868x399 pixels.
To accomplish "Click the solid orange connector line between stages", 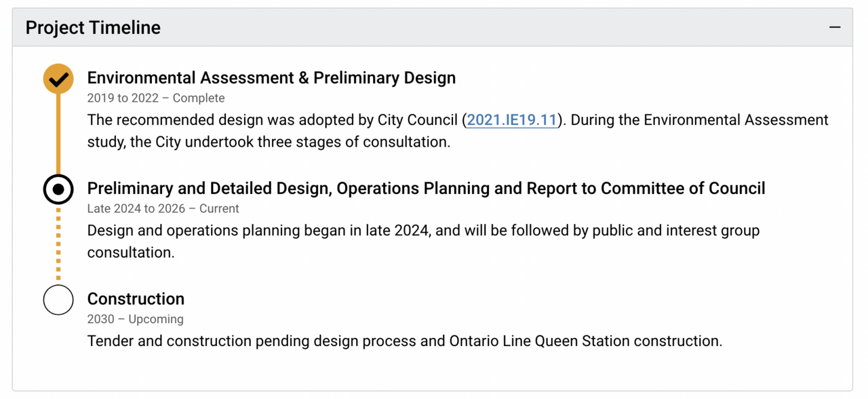I will [58, 132].
